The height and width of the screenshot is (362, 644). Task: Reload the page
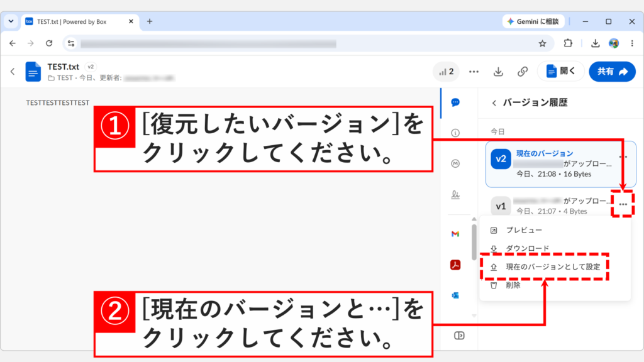point(49,43)
